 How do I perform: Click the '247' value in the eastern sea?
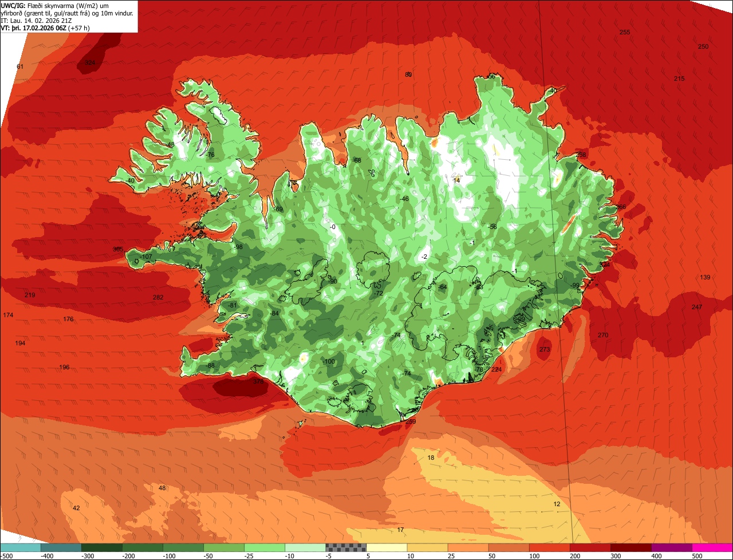(696, 307)
